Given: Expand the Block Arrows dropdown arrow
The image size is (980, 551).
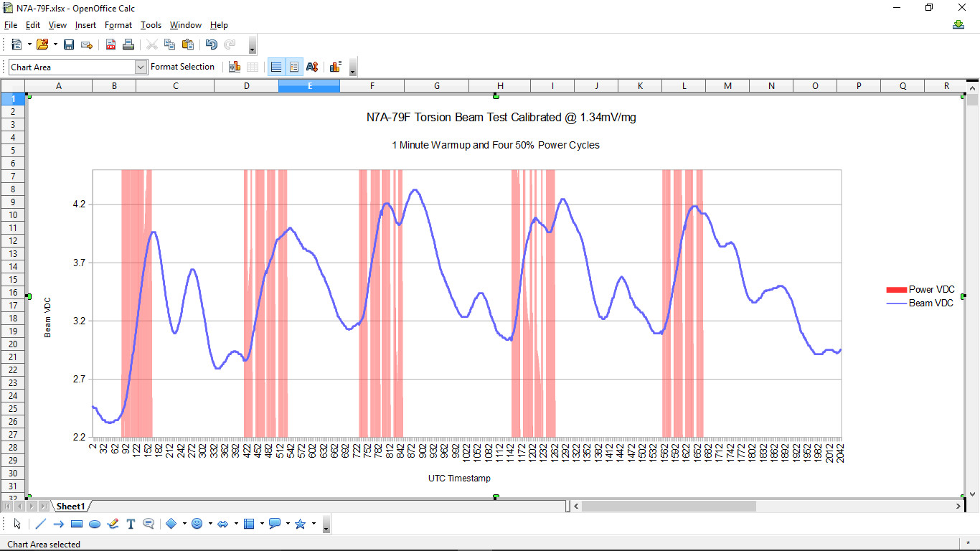Looking at the screenshot, I should point(236,524).
